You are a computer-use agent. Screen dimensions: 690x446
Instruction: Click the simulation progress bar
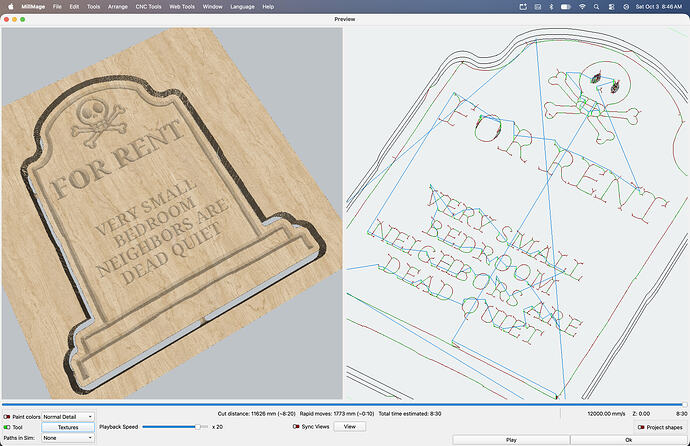[x=344, y=404]
